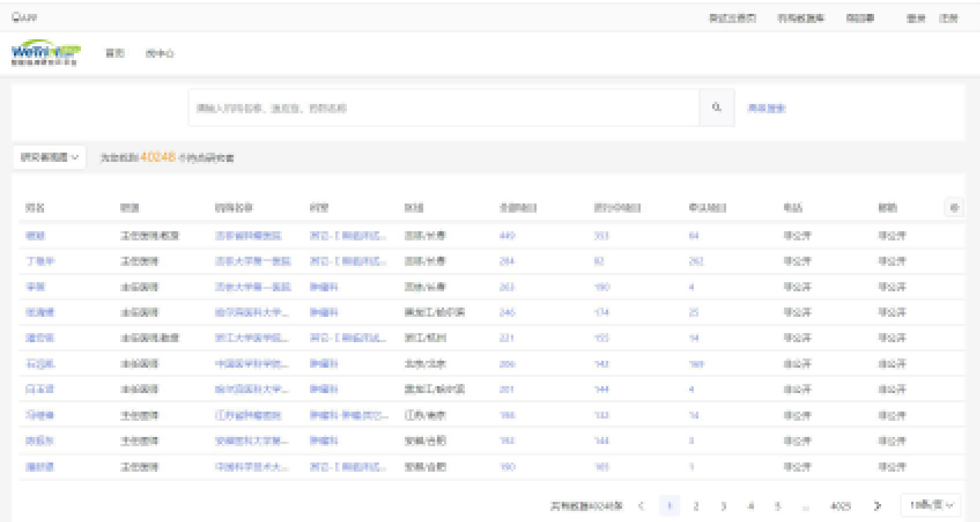Open the 吉林省肿瘤医院 hospital link
The image size is (980, 522).
pos(248,235)
